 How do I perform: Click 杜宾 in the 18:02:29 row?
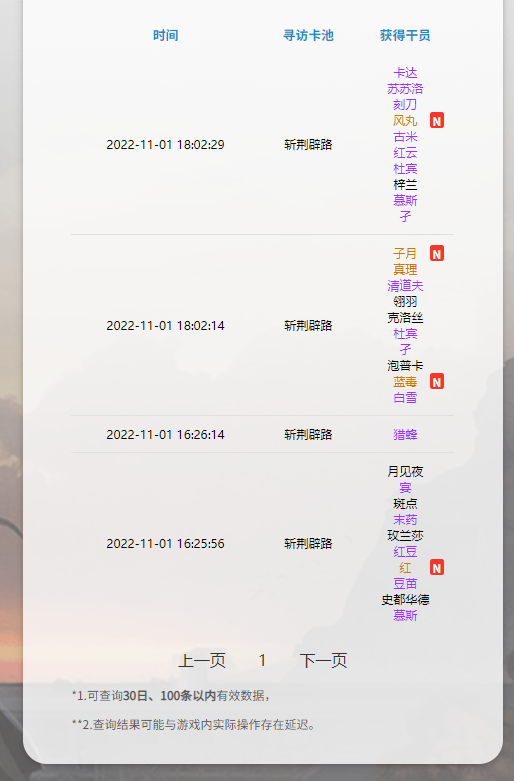pyautogui.click(x=405, y=168)
